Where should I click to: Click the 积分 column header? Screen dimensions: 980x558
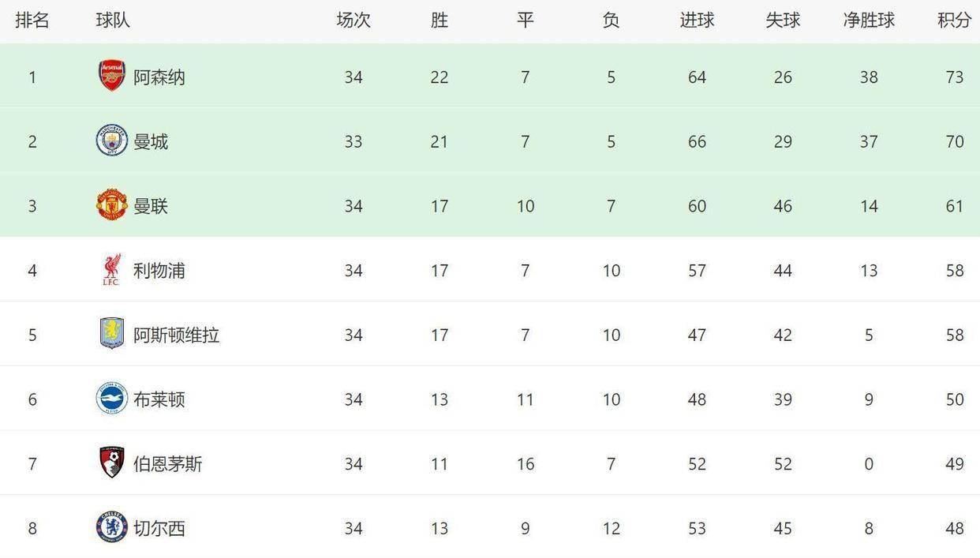coord(954,21)
